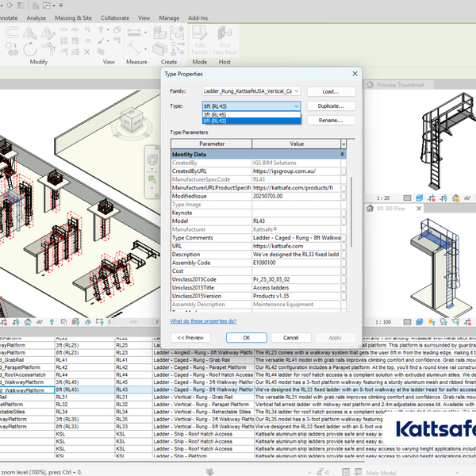Open the Switch Windows dropdown arrow
This screenshot has height=476, width=476.
[54, 6]
